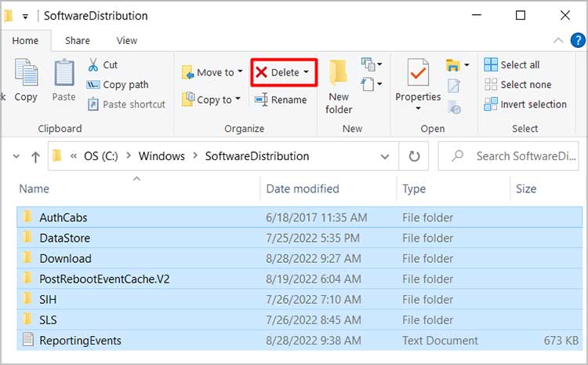Viewport: 588px width, 365px height.
Task: Sort by the Size column header
Action: [x=546, y=188]
